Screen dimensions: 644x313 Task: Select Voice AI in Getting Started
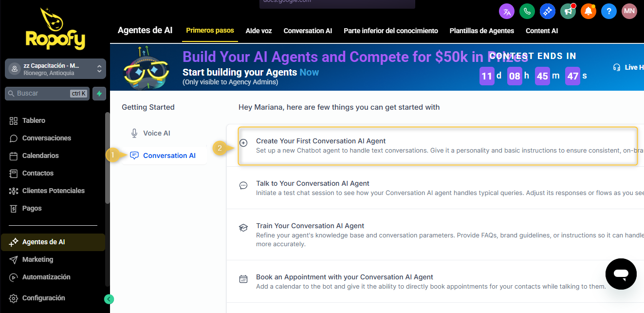click(156, 133)
